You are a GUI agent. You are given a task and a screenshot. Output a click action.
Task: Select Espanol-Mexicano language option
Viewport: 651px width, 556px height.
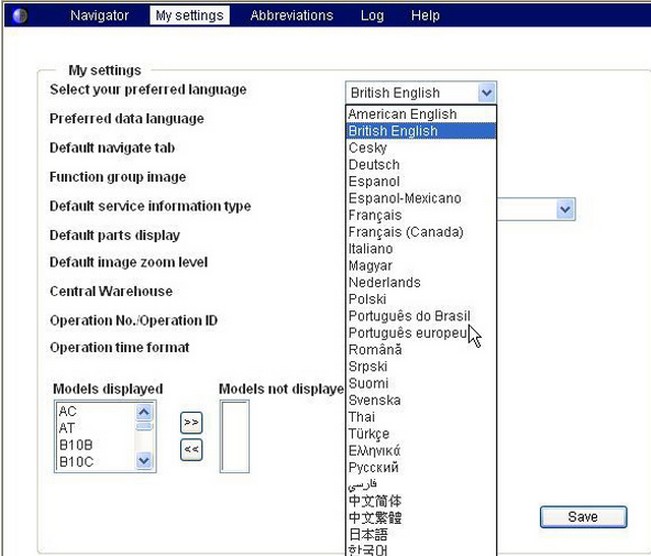tap(421, 198)
